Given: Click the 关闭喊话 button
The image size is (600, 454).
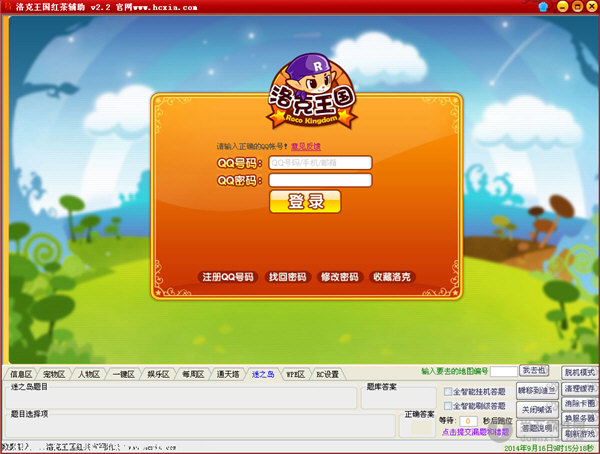Looking at the screenshot, I should (x=537, y=410).
